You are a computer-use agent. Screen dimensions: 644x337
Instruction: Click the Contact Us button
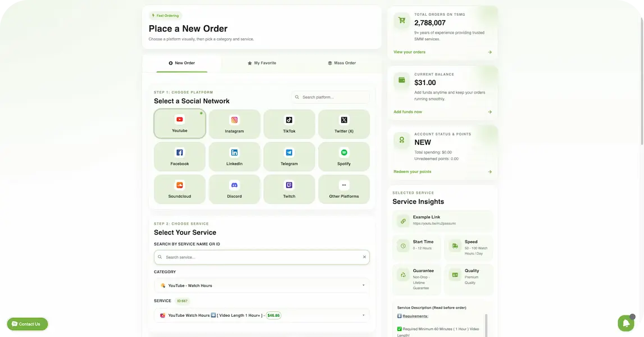tap(28, 324)
